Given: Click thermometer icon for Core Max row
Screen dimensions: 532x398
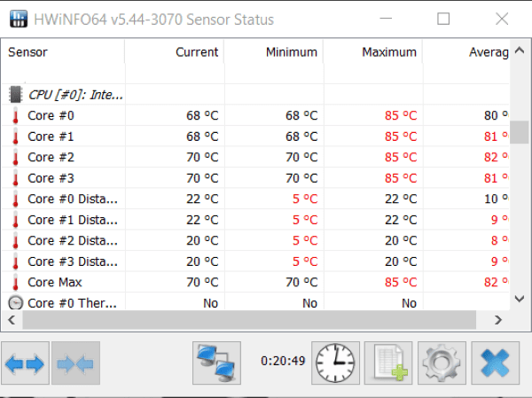Looking at the screenshot, I should coord(15,282).
